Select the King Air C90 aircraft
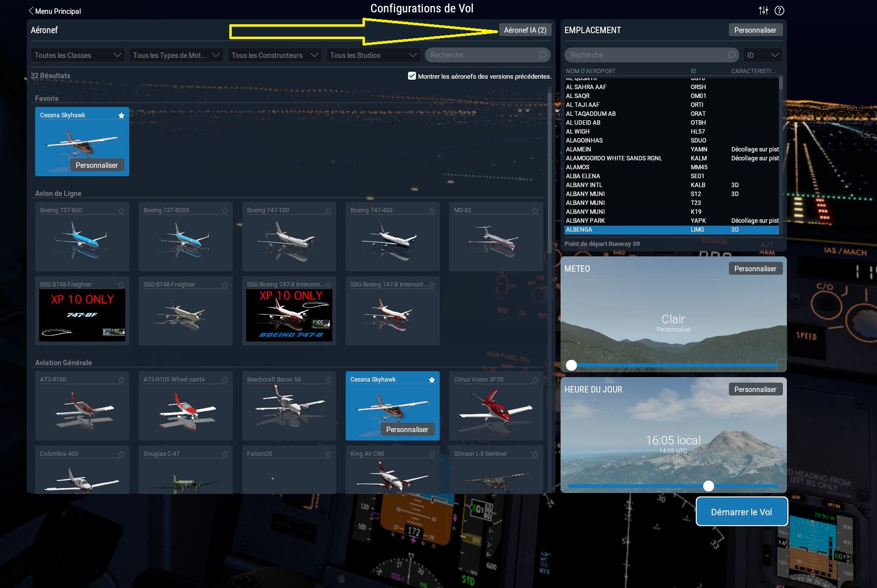This screenshot has width=877, height=588. tap(393, 470)
